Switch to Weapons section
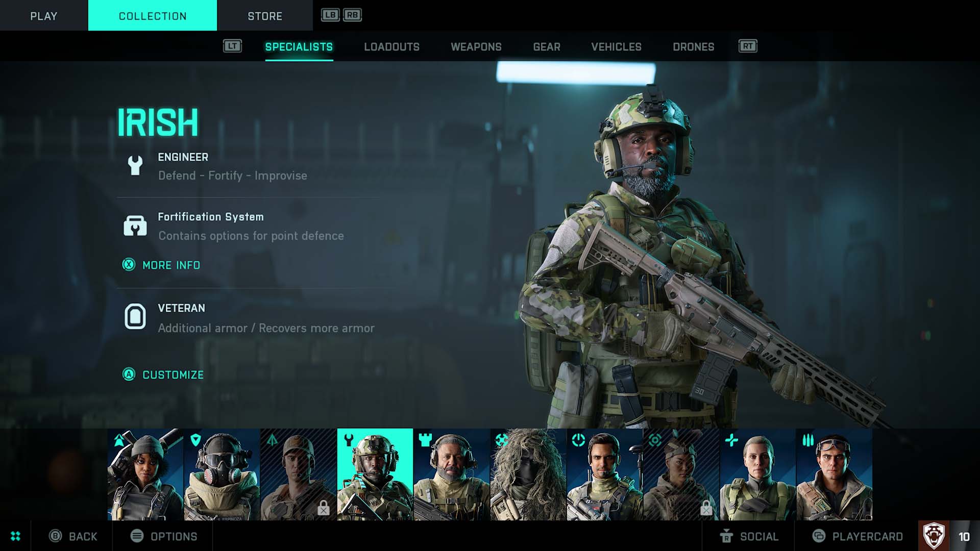980x551 pixels. pos(476,47)
